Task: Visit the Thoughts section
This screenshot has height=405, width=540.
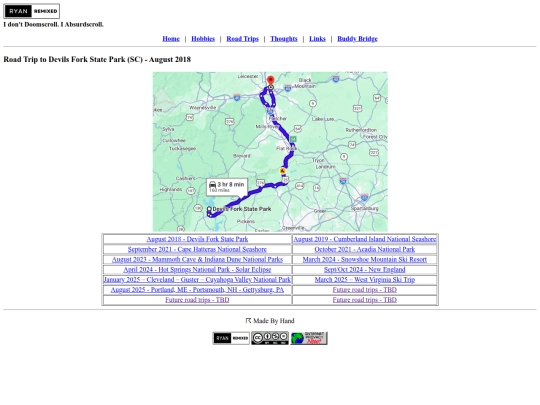Action: (284, 39)
